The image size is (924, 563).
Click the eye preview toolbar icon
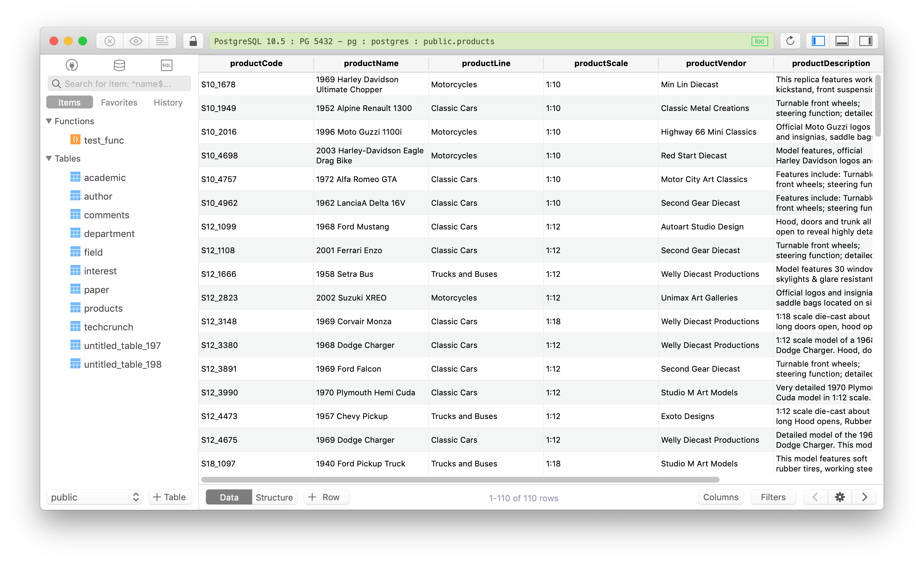point(136,41)
